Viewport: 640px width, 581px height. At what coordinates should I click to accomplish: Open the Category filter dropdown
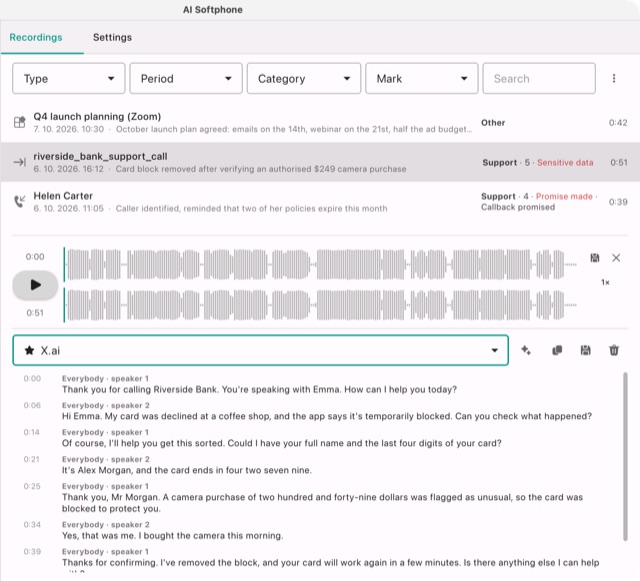point(304,78)
